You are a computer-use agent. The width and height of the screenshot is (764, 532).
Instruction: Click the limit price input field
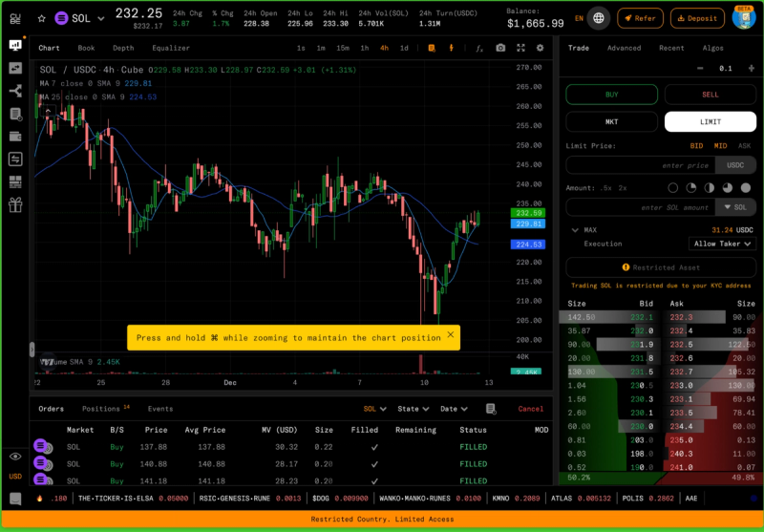(x=640, y=165)
